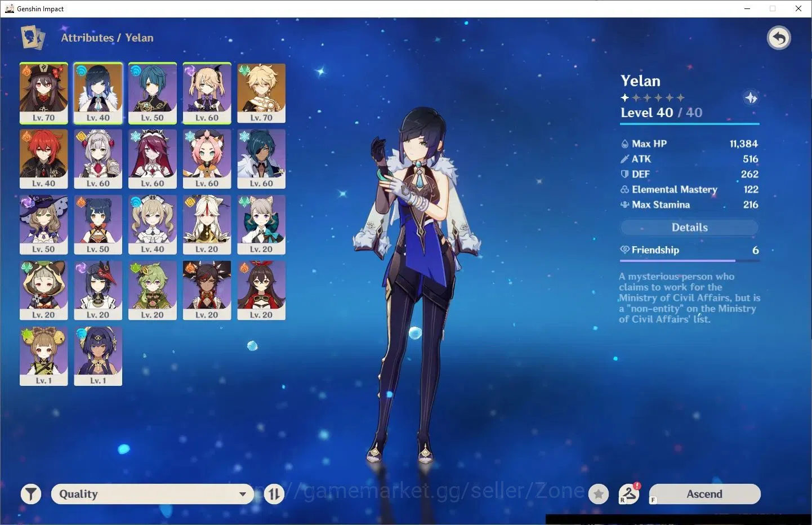Click the ATK 516 stat row
This screenshot has height=525, width=812.
[x=690, y=159]
